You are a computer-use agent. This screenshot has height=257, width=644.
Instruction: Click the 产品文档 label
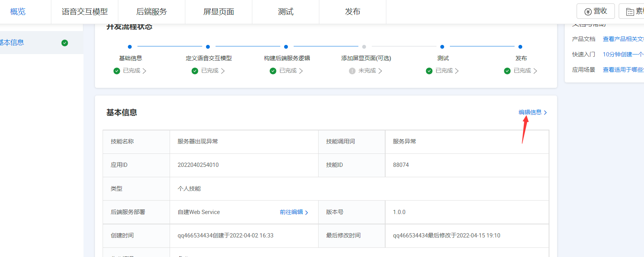pos(584,39)
